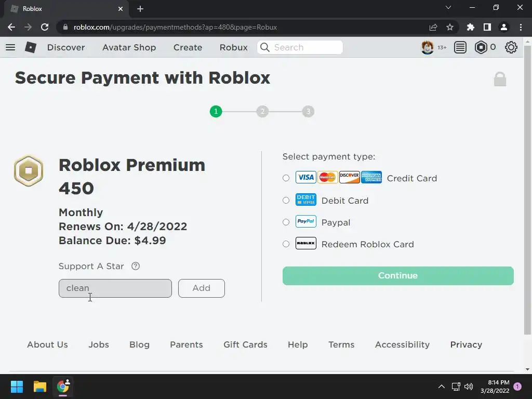Click the Continue button
The width and height of the screenshot is (532, 399).
pos(398,275)
